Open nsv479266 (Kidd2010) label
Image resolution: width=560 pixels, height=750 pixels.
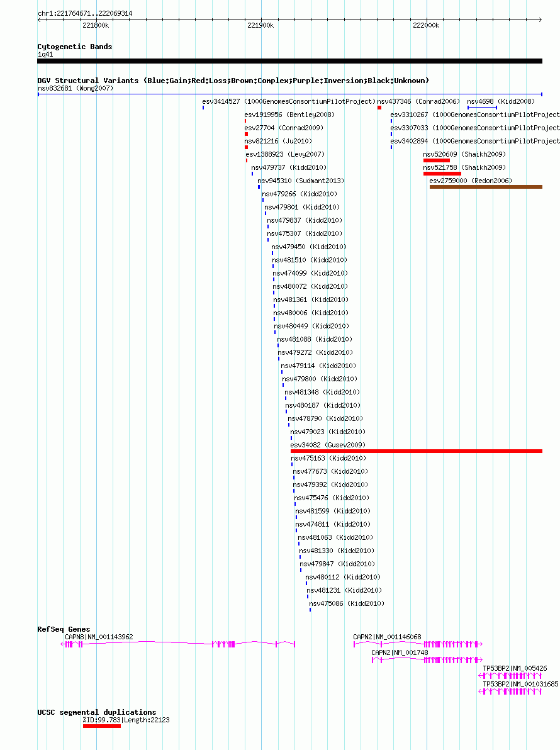300,194
